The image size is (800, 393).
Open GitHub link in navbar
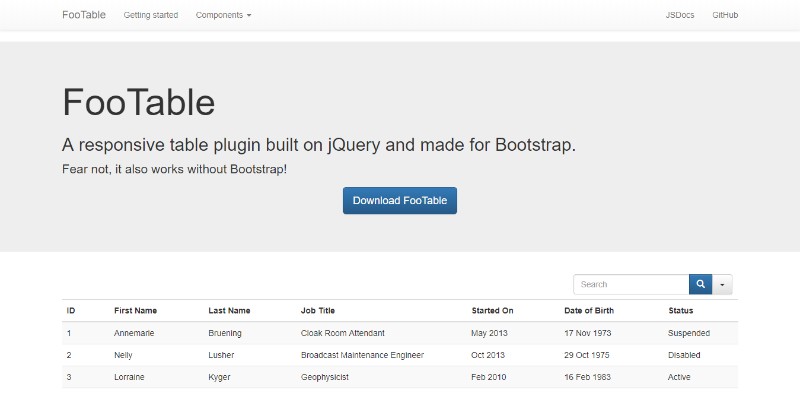pyautogui.click(x=725, y=15)
